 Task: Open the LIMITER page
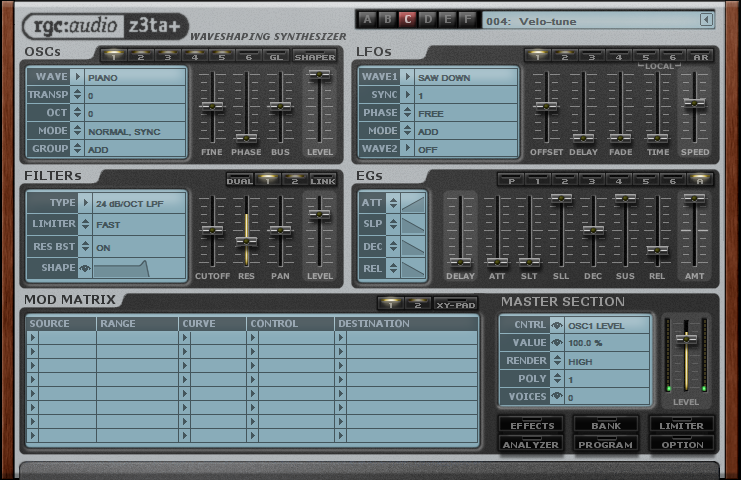click(681, 425)
